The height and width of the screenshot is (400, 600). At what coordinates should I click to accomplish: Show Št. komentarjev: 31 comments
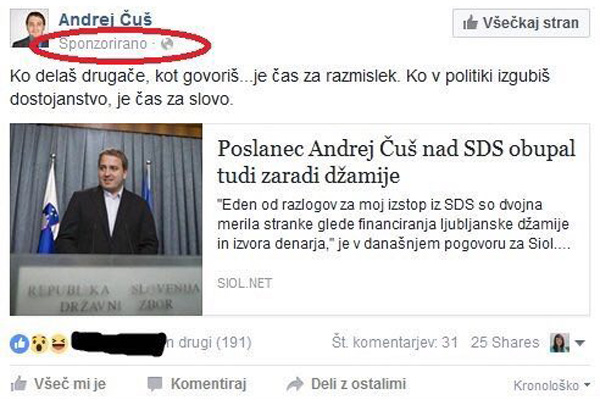(395, 342)
